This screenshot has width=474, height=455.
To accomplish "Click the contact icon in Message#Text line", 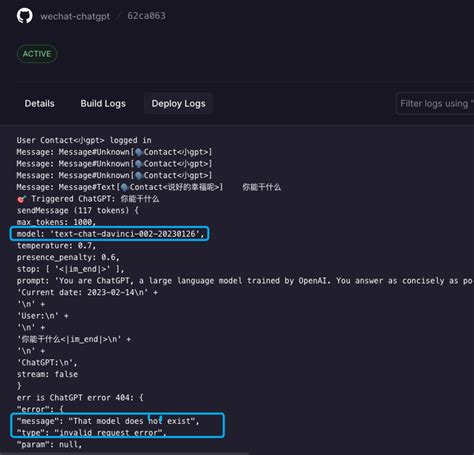I will (125, 187).
